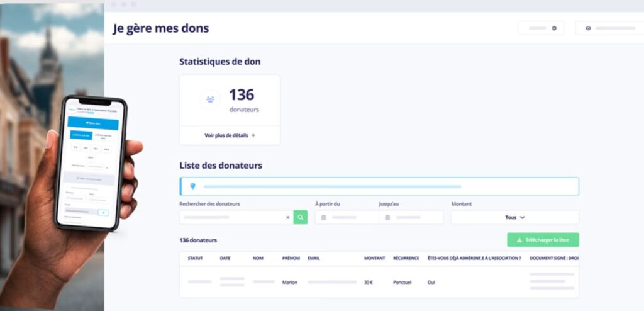Click the donors group icon beside 136

(210, 99)
